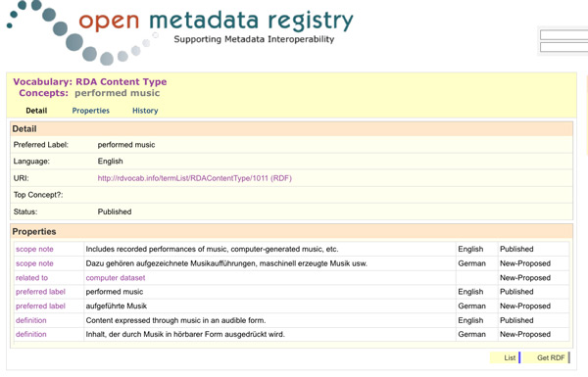Click the Open Metadata Registry logo
The height and width of the screenshot is (377, 588).
180,32
